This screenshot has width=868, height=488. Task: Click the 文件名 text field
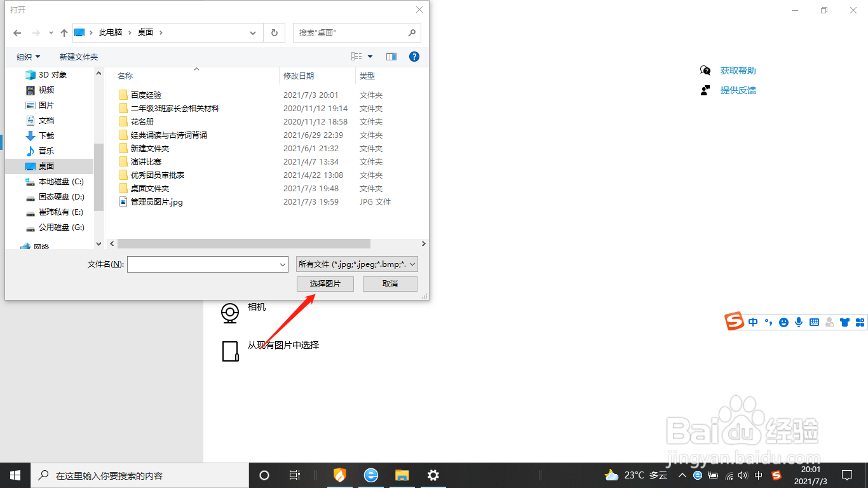(203, 264)
